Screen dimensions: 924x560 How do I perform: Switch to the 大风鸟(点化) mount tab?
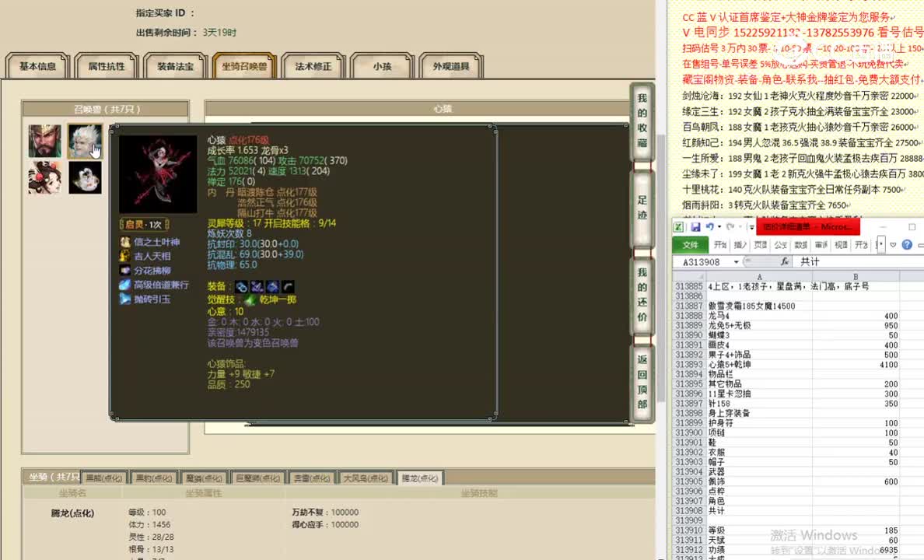click(x=366, y=478)
